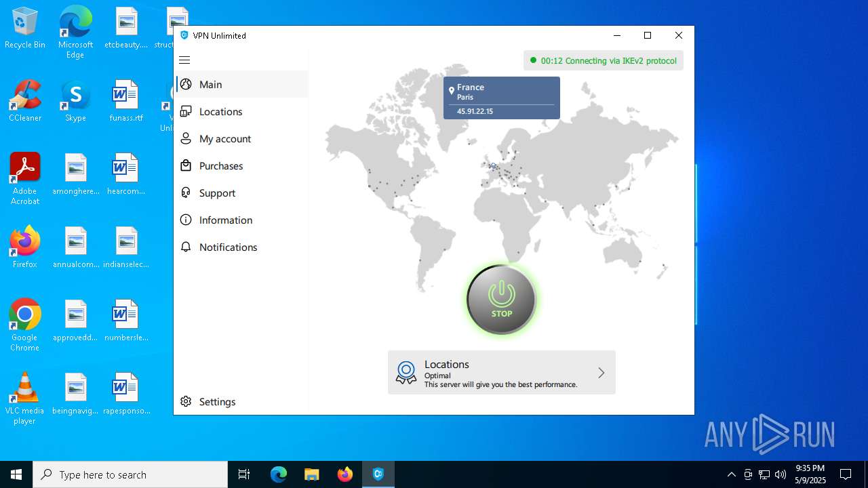This screenshot has height=488, width=868.
Task: Minimize the VPN Unlimited window
Action: click(616, 35)
